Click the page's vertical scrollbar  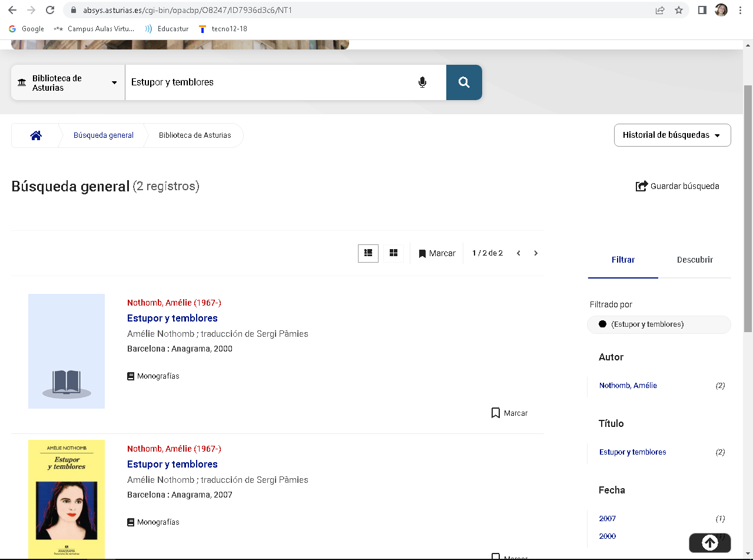[748, 208]
